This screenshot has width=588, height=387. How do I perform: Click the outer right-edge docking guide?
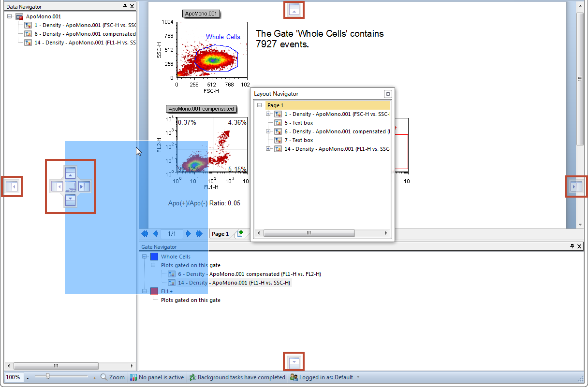point(576,186)
